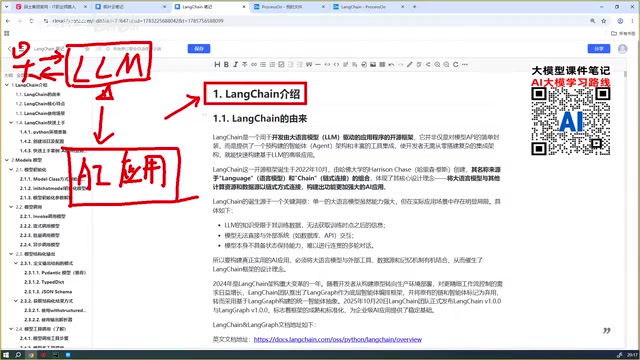Click the zoom out magnifier icon
Viewport: 640px width, 360px height.
pyautogui.click(x=447, y=64)
